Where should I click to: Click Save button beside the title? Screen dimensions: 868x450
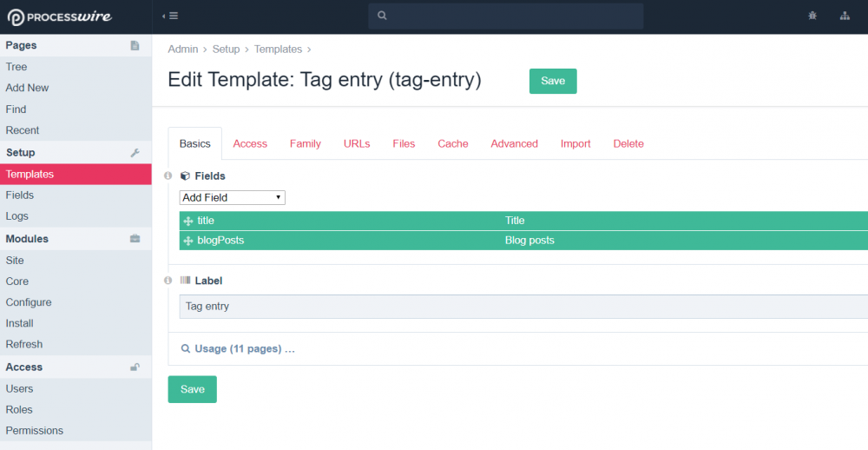click(553, 81)
